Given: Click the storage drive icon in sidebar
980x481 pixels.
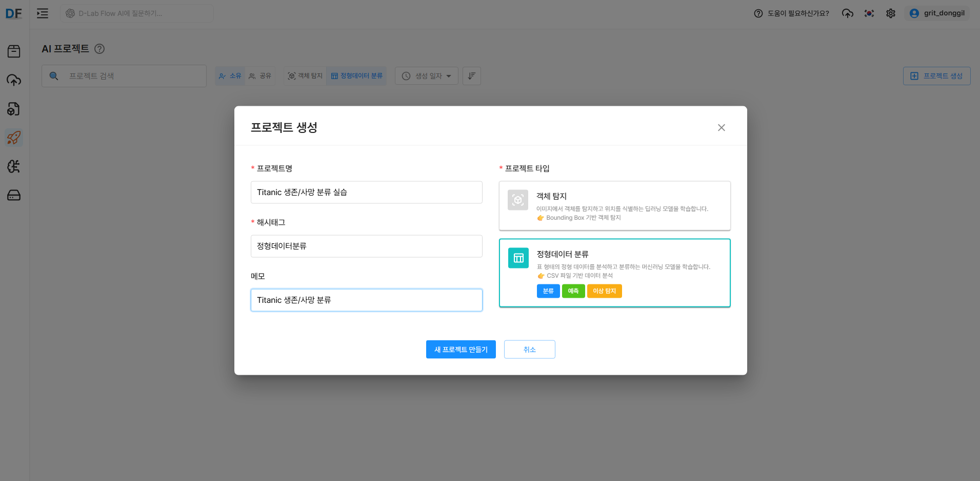Looking at the screenshot, I should (x=14, y=195).
